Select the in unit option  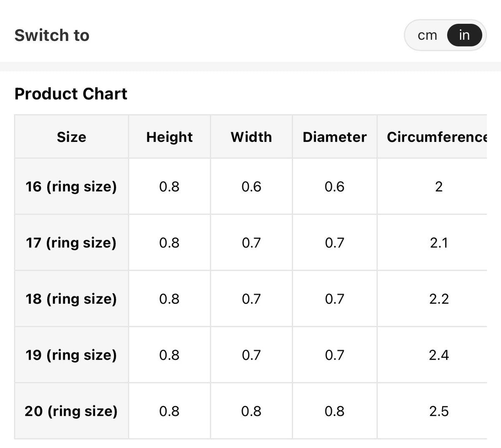464,35
